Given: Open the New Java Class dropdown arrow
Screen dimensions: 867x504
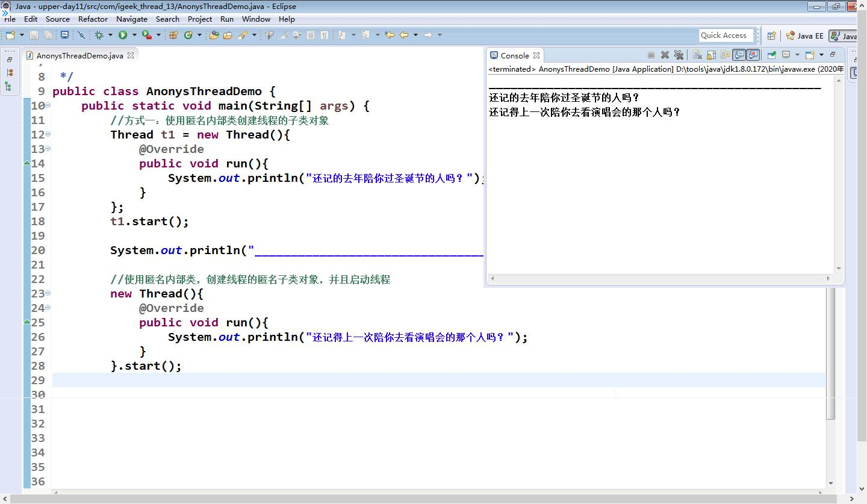Looking at the screenshot, I should click(199, 35).
